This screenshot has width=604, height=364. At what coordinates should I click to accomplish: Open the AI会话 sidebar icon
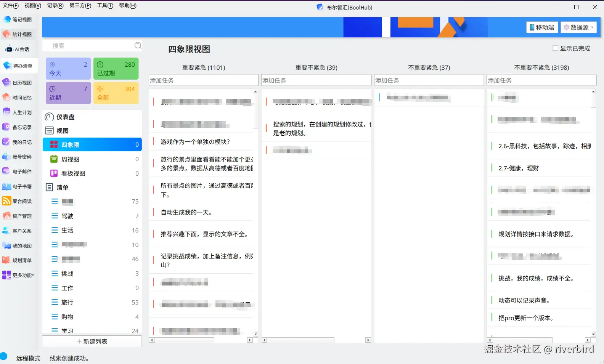(9, 49)
